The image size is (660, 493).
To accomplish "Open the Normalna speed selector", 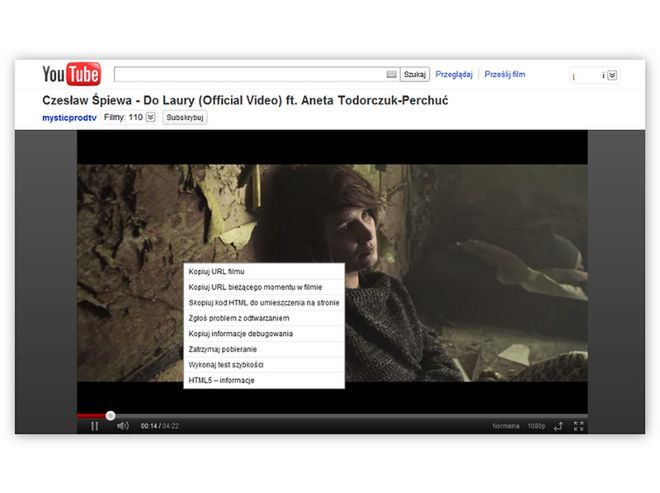I will [506, 426].
